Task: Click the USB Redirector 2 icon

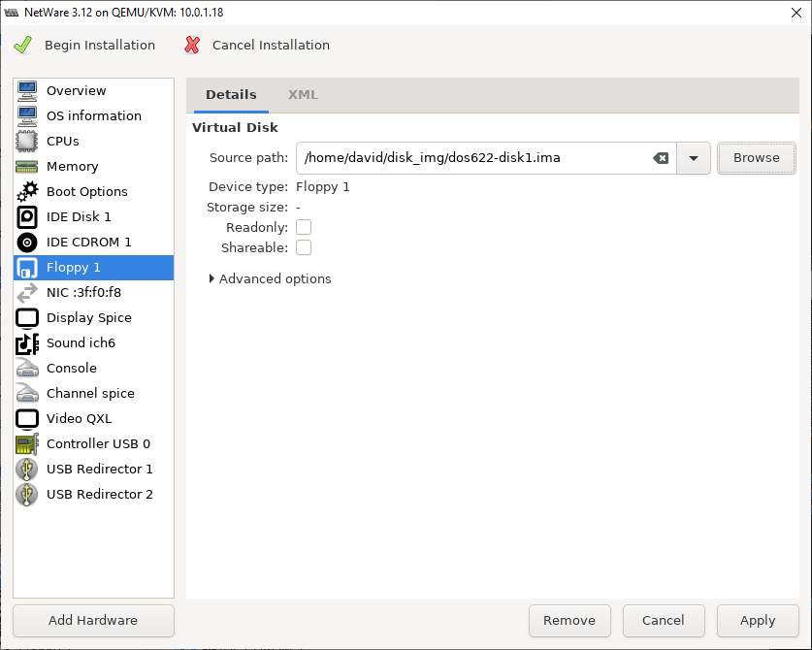Action: (27, 495)
